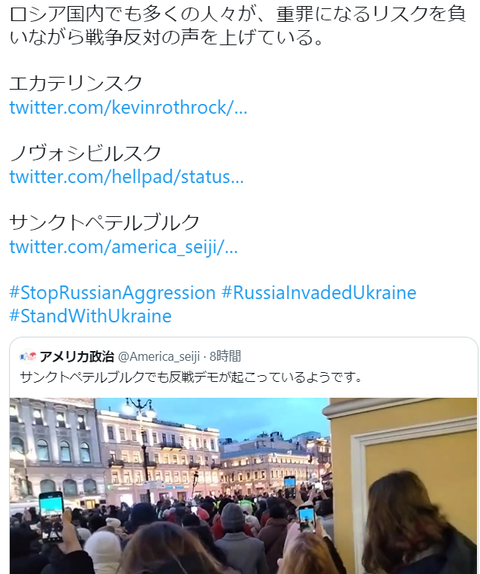The image size is (480, 574).
Task: Click the #StopRussianAggression hashtag
Action: (112, 293)
